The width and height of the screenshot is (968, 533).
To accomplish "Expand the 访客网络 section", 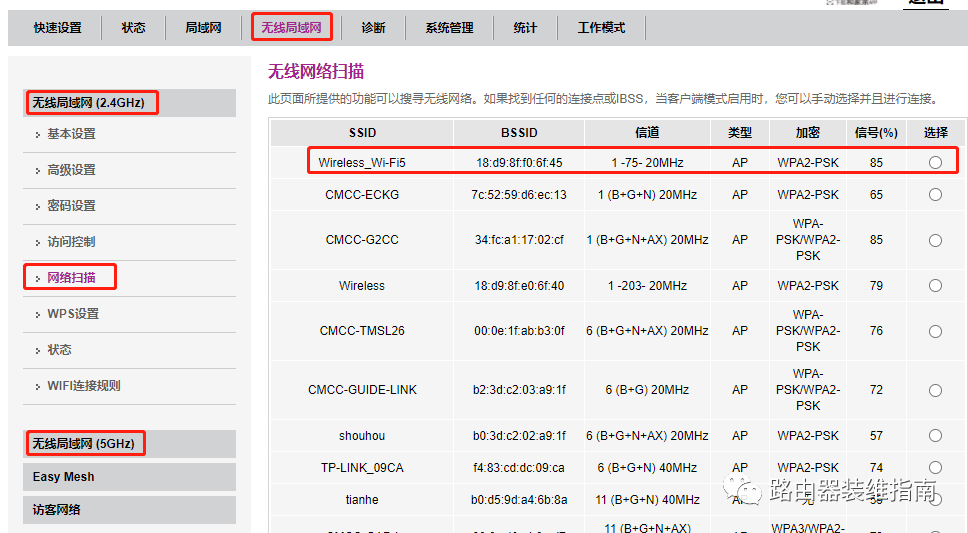I will coord(130,510).
